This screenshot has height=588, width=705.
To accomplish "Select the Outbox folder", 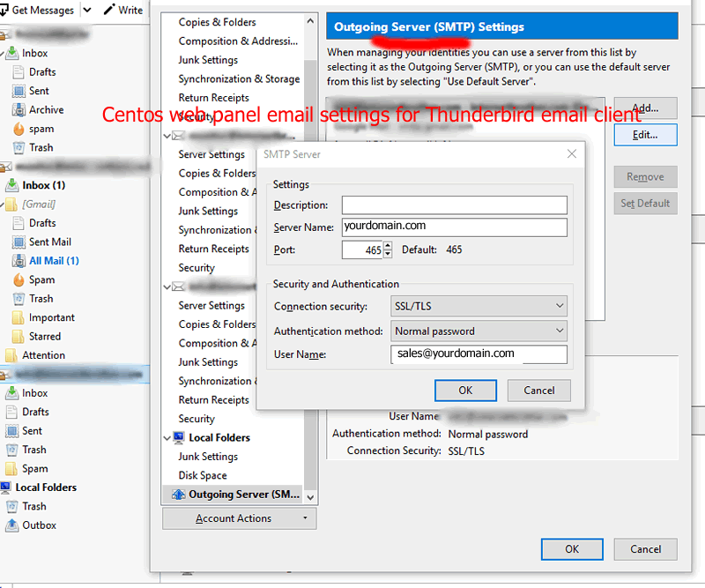I will [x=40, y=525].
